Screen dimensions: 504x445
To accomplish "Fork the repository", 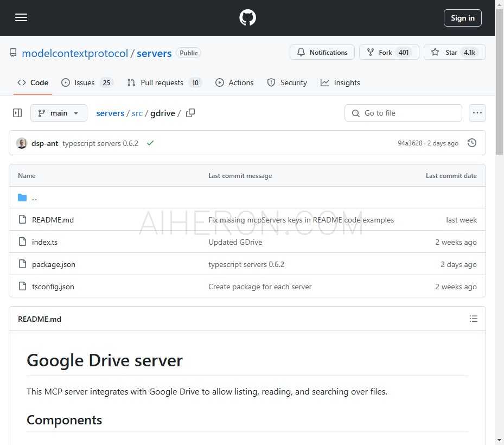I will click(389, 53).
